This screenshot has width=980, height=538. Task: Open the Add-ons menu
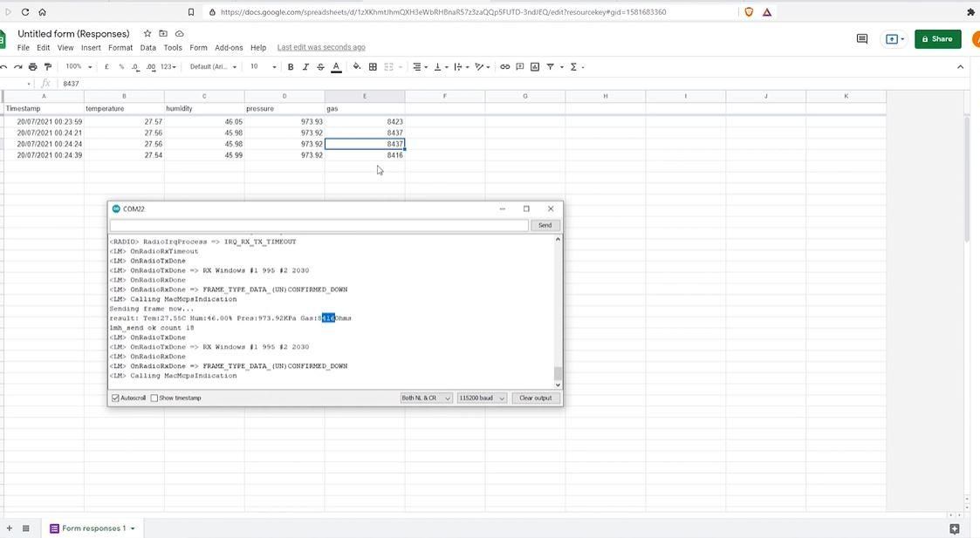click(x=229, y=47)
